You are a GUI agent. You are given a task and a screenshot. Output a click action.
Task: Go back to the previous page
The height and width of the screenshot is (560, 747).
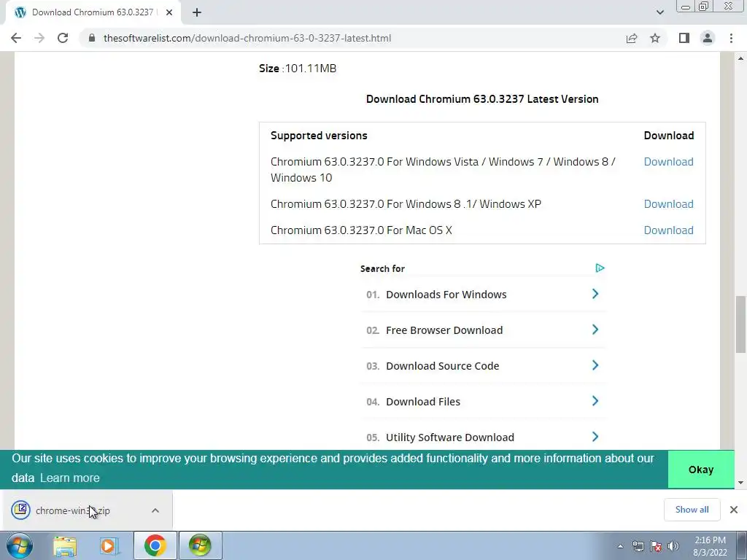point(16,38)
